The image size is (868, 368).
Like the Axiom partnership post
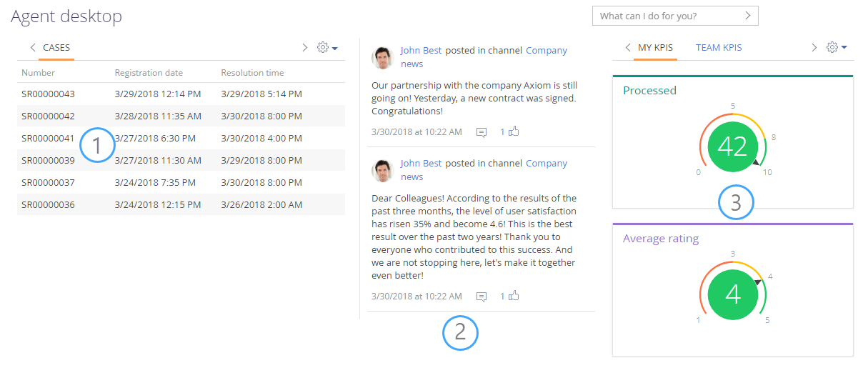(509, 131)
